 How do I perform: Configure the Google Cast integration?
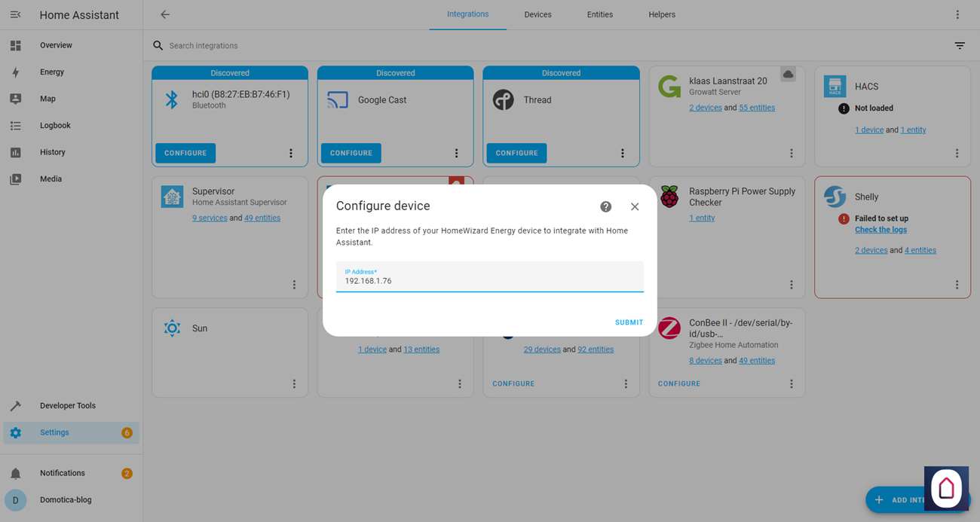(351, 153)
